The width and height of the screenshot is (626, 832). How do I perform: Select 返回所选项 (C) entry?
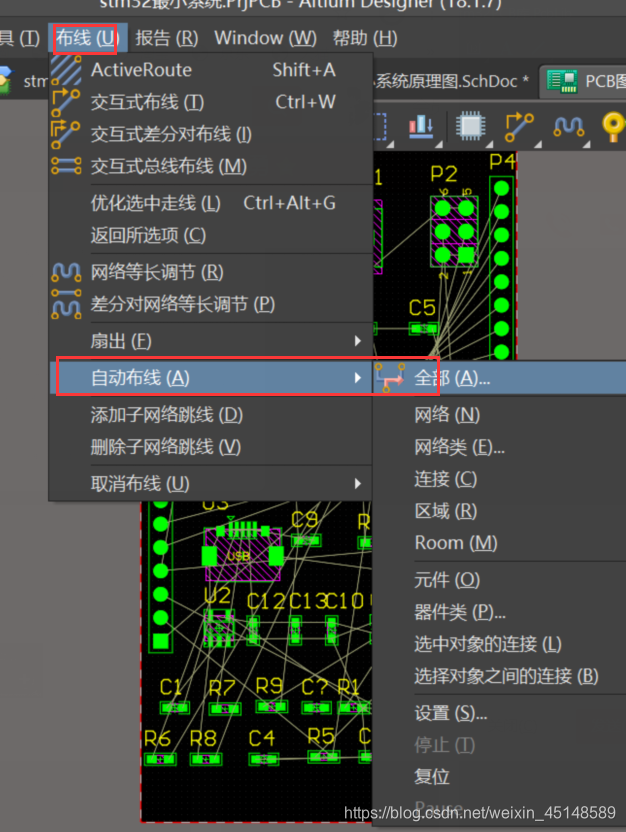click(x=211, y=235)
